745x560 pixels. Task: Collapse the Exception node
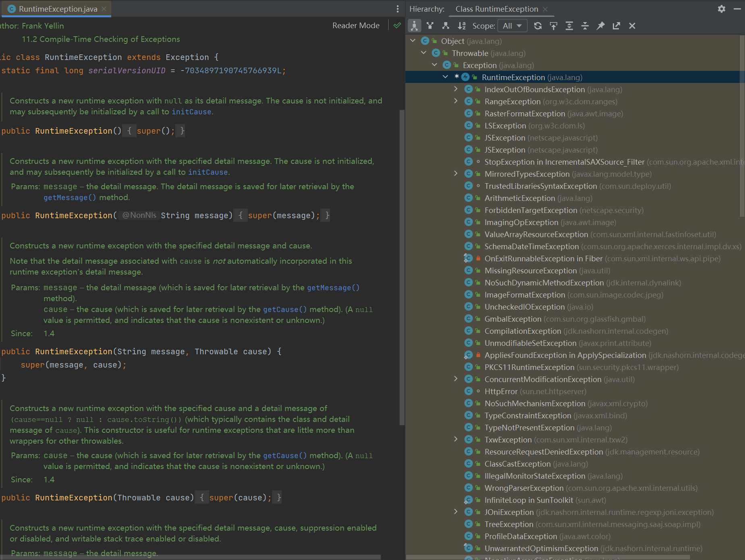tap(434, 65)
